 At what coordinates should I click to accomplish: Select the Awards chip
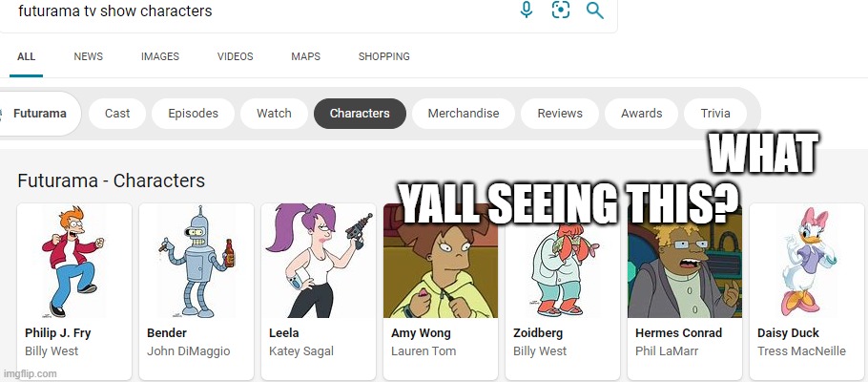coord(642,114)
